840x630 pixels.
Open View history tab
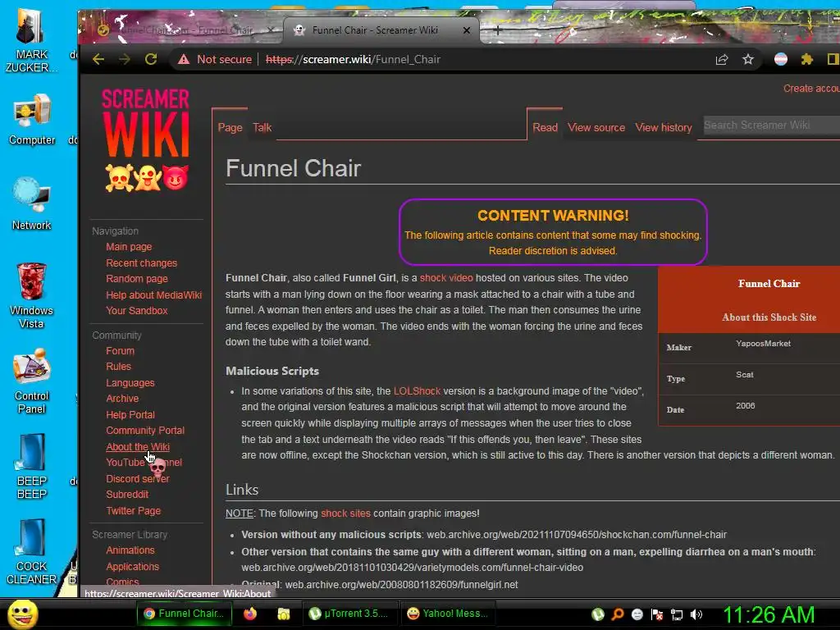(663, 127)
